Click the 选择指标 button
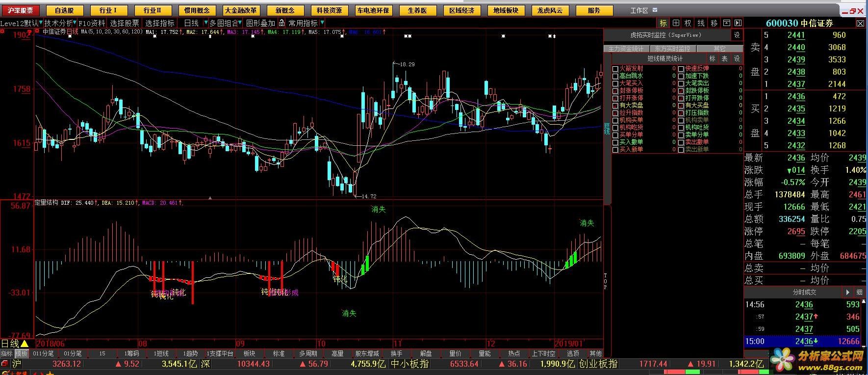Image resolution: width=868 pixels, height=375 pixels. pyautogui.click(x=160, y=23)
